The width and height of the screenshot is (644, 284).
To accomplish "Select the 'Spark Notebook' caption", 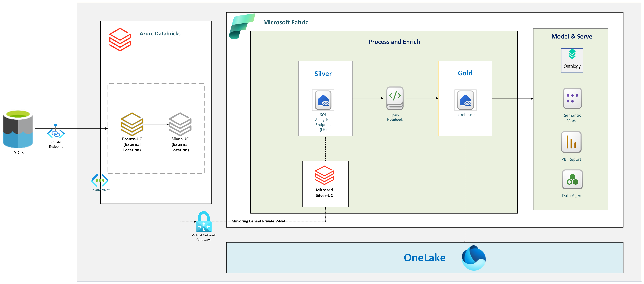I will 395,117.
